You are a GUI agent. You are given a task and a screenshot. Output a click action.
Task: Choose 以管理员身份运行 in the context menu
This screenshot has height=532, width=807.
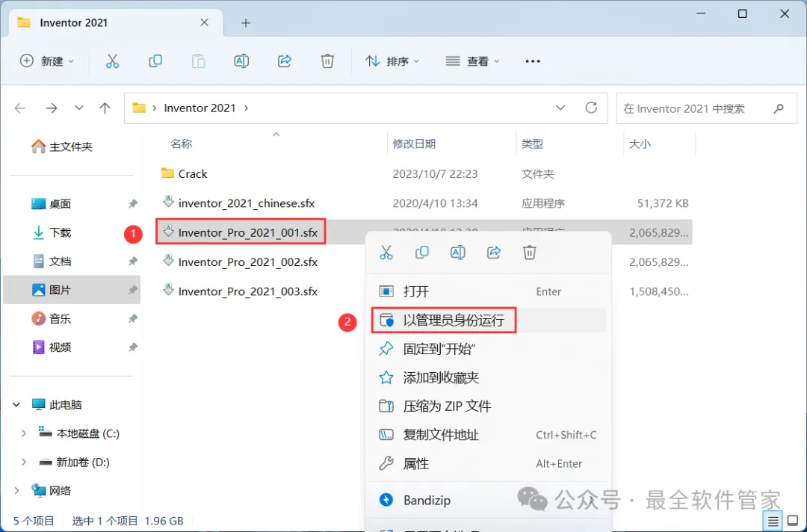(x=489, y=321)
